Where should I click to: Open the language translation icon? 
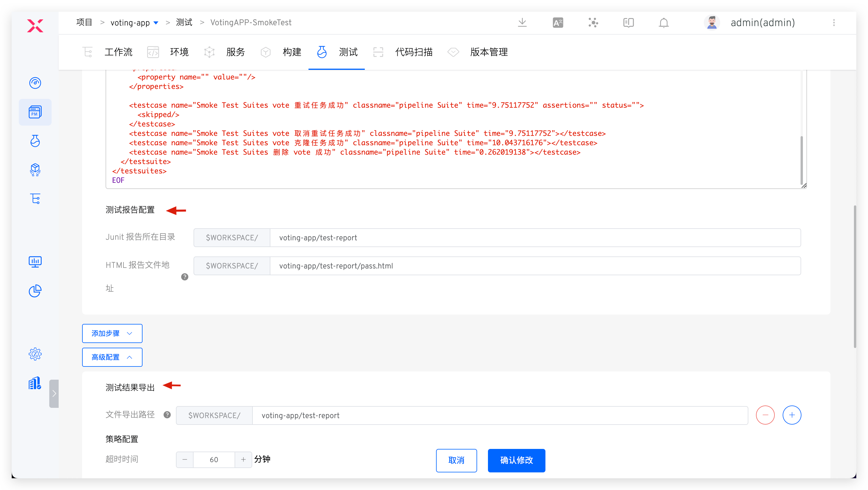click(558, 23)
